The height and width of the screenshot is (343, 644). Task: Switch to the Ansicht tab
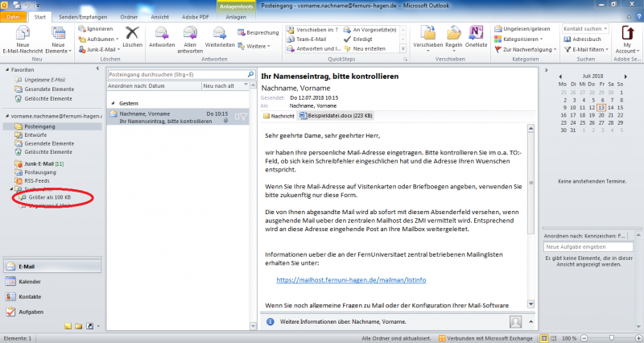[159, 17]
